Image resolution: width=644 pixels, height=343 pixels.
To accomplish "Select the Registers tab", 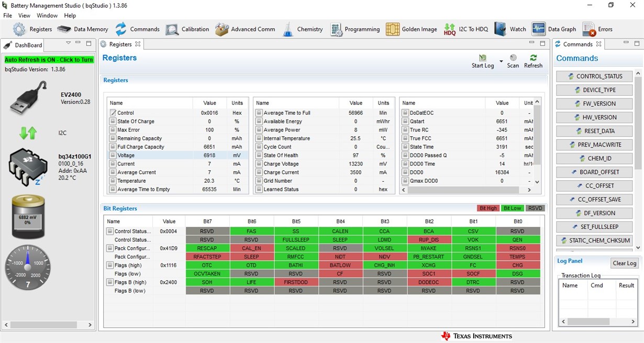I will coord(120,45).
